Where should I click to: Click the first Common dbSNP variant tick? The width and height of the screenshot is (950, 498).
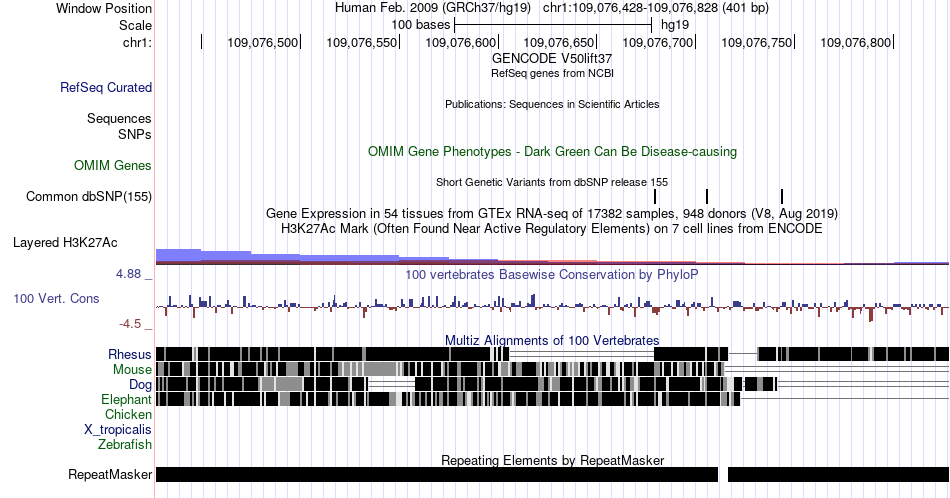(655, 196)
